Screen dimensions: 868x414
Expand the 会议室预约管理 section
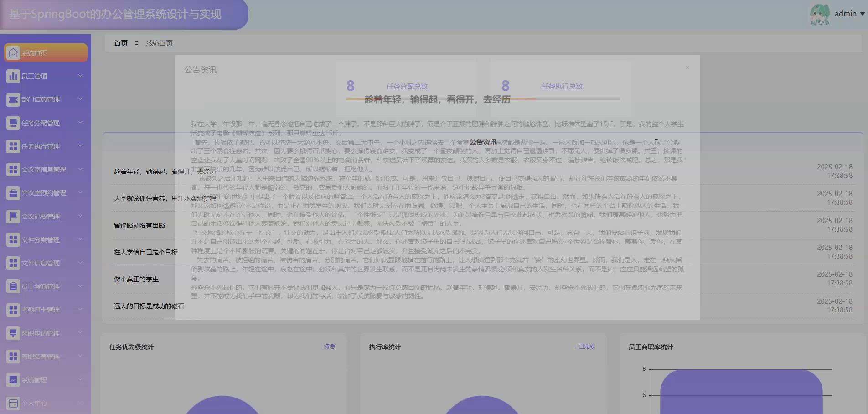click(81, 193)
